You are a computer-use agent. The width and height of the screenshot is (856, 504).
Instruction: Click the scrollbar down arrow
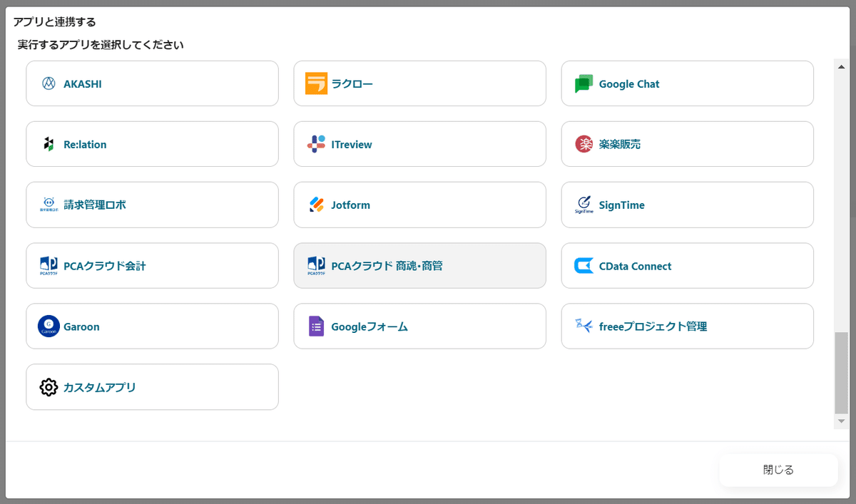click(x=842, y=422)
